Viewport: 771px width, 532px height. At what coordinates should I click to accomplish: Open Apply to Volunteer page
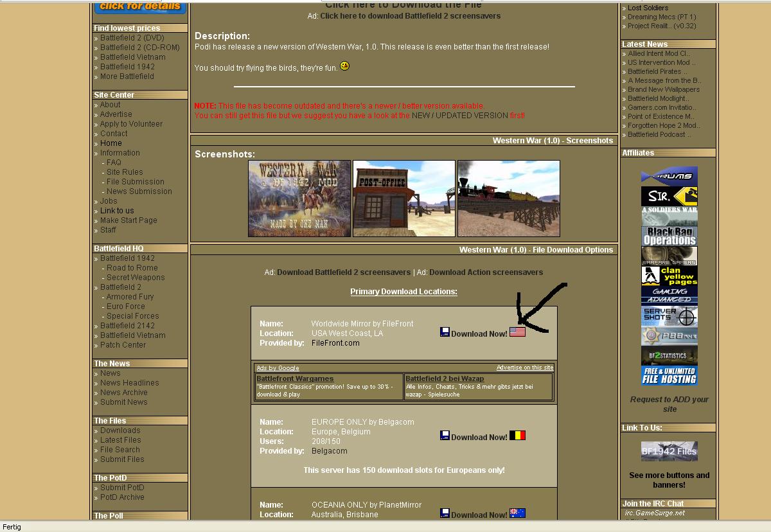click(132, 124)
